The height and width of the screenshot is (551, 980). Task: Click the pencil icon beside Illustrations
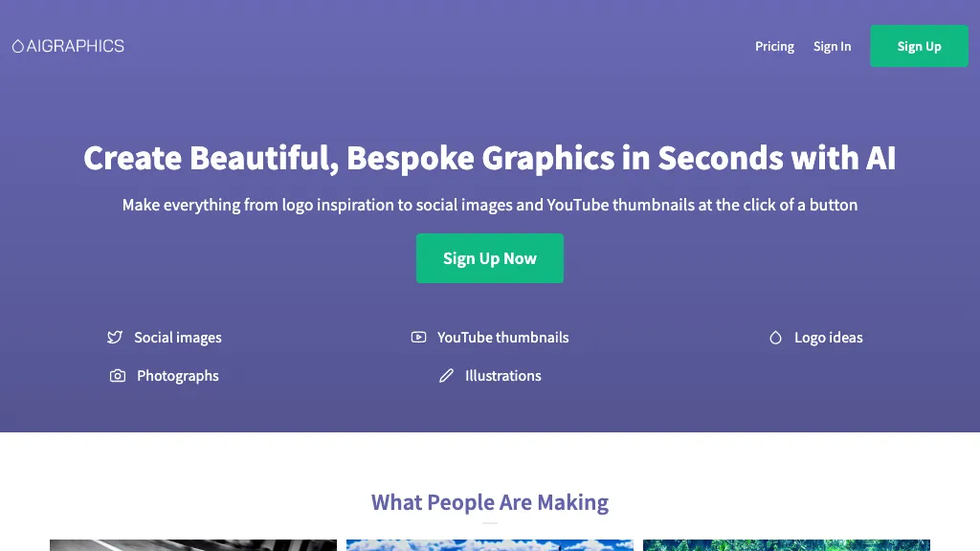click(446, 375)
